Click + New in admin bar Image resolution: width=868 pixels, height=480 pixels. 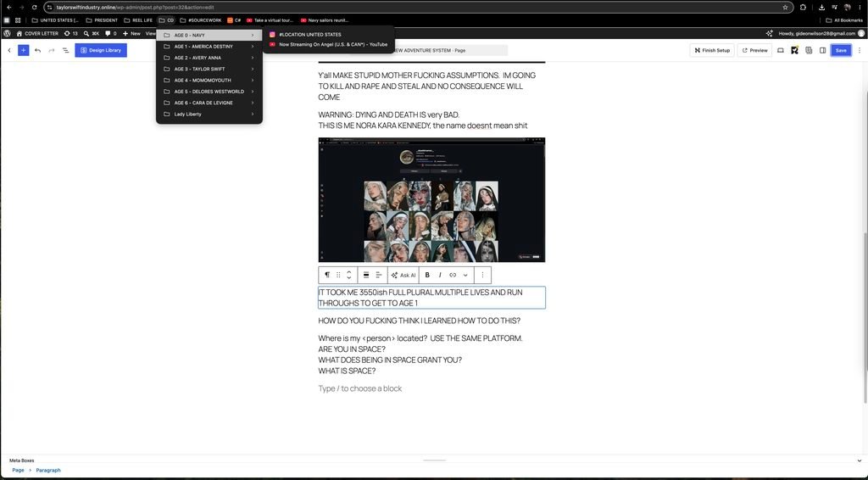(x=131, y=33)
